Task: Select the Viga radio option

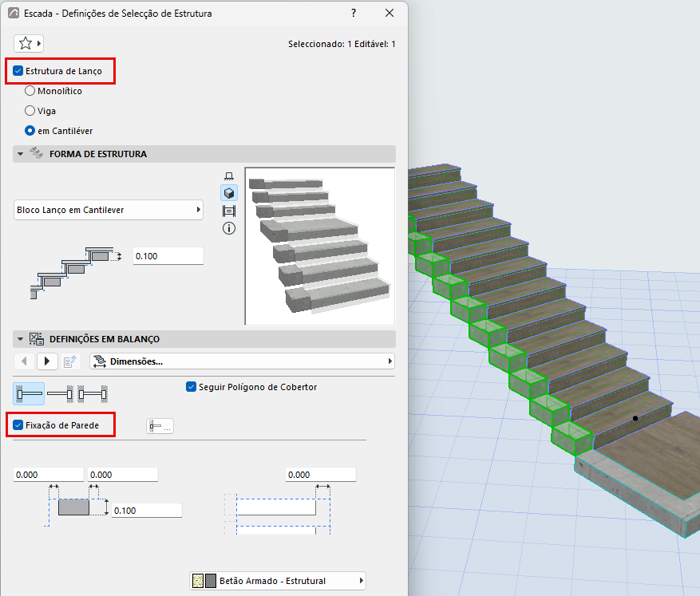Action: click(x=30, y=111)
